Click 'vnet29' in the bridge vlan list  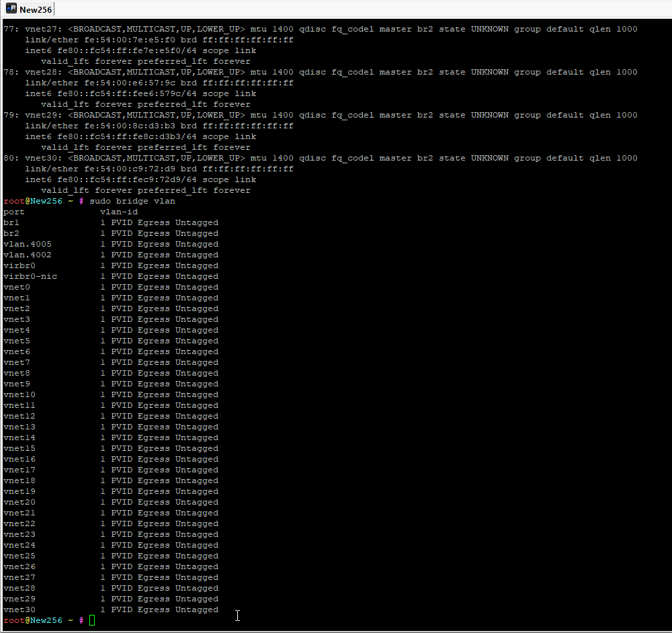click(19, 599)
